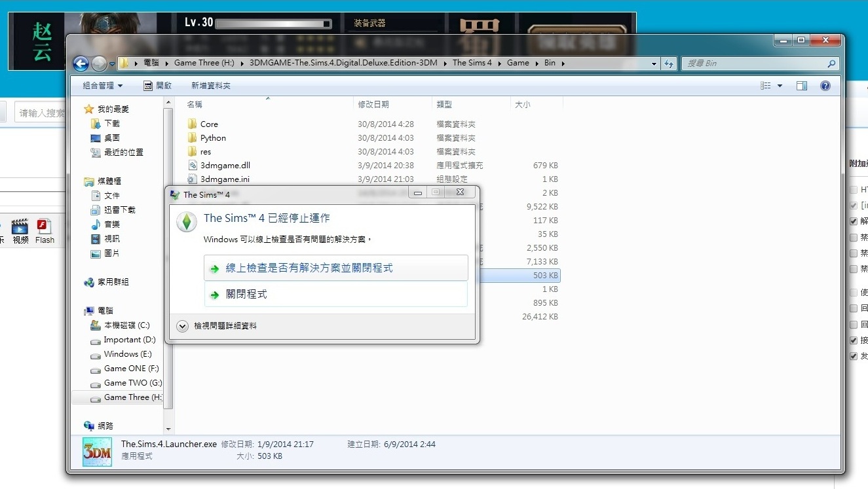868x489 pixels.
Task: Click Game breadcrumb segment
Action: point(518,63)
